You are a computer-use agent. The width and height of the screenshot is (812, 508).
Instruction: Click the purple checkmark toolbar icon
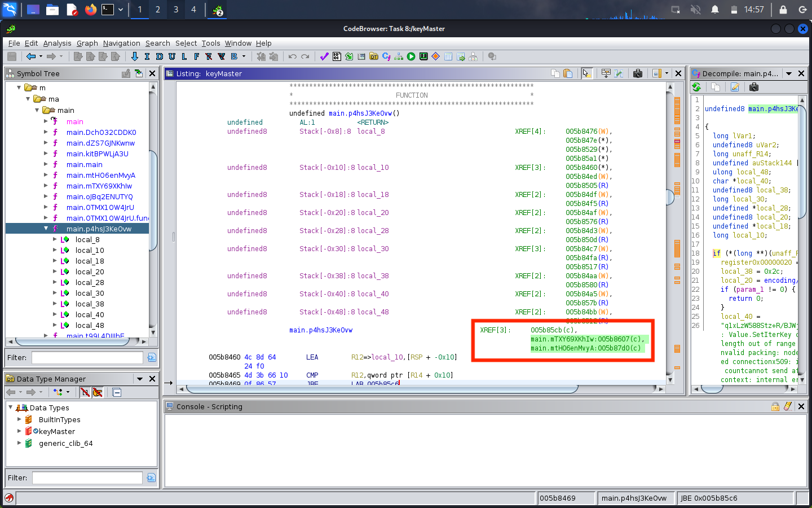pos(324,56)
